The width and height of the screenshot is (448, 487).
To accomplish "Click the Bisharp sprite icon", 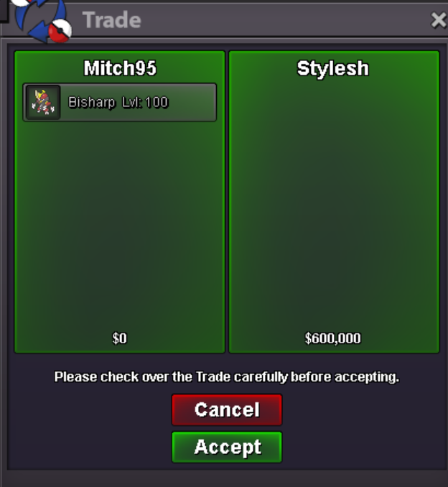I will tap(43, 102).
